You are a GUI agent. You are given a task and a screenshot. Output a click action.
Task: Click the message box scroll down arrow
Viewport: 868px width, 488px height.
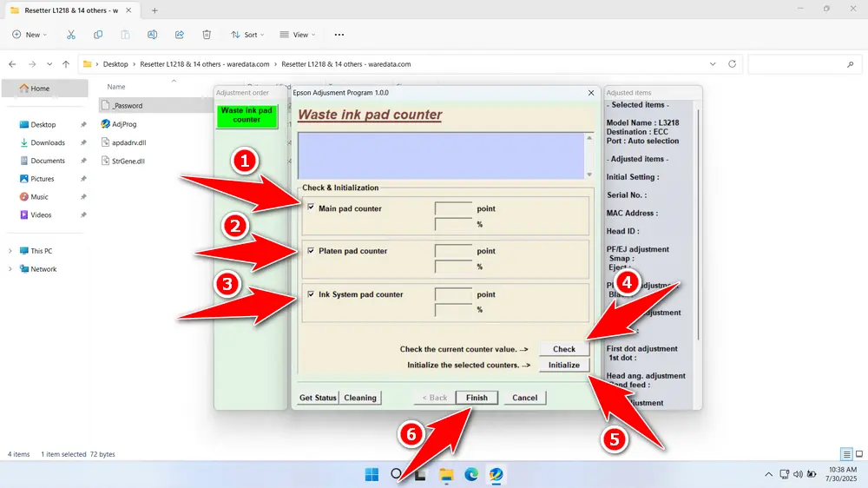coord(589,175)
